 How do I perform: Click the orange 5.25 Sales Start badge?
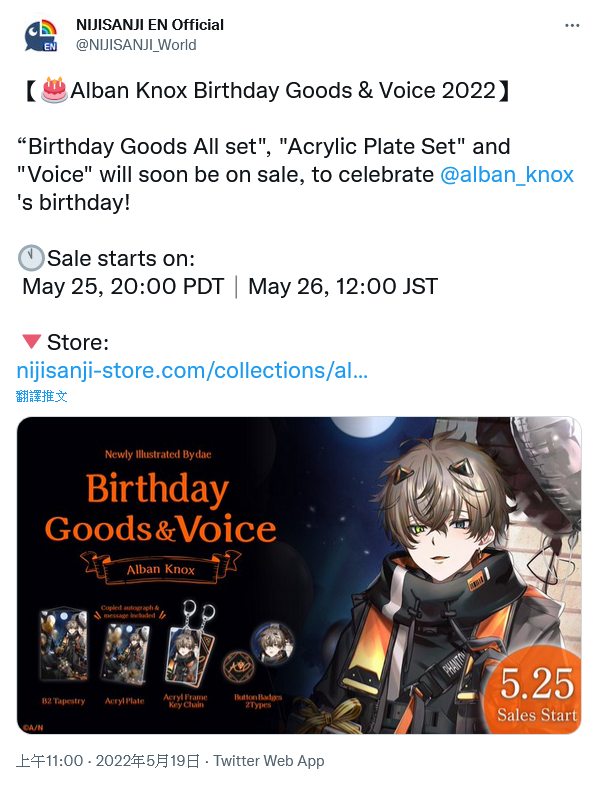tap(536, 690)
